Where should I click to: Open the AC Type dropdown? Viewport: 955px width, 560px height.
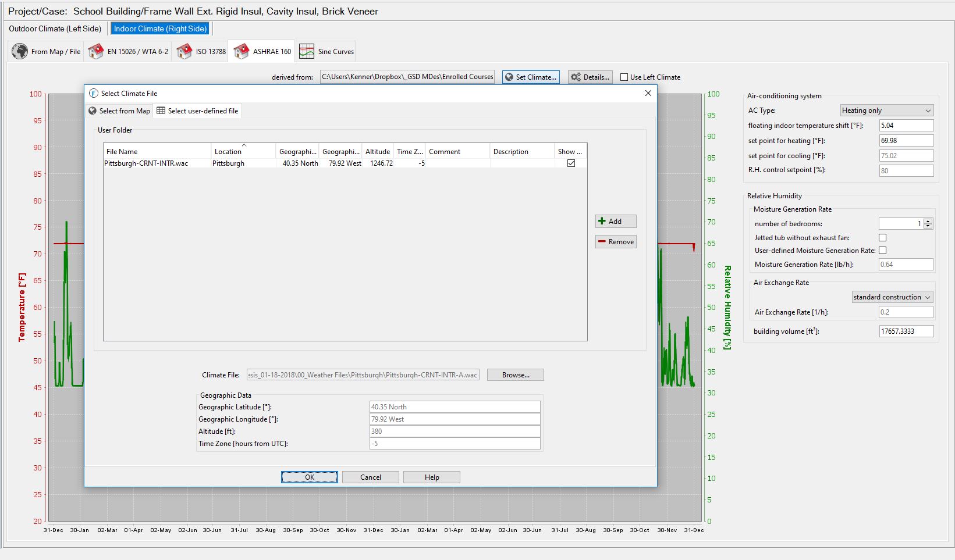tap(886, 110)
